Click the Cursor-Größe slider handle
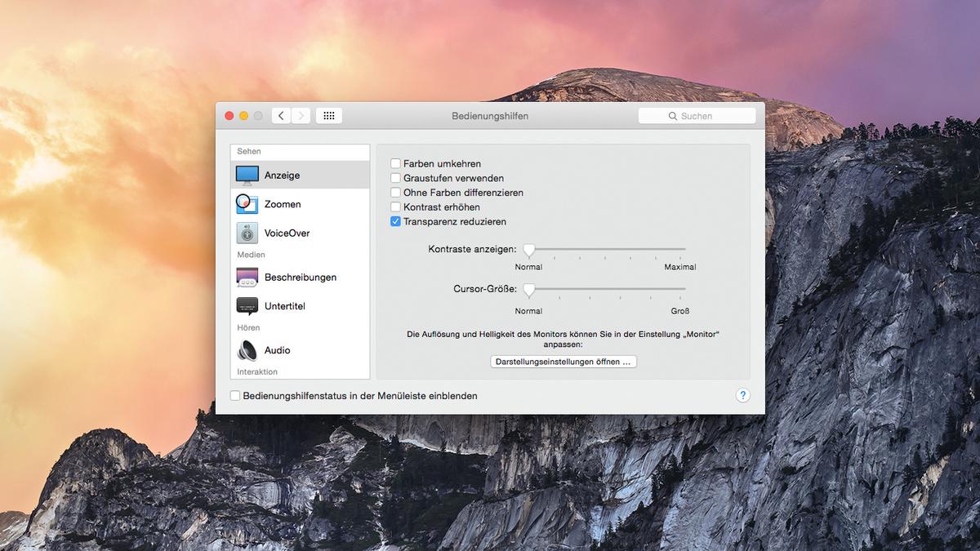The height and width of the screenshot is (551, 980). point(528,290)
